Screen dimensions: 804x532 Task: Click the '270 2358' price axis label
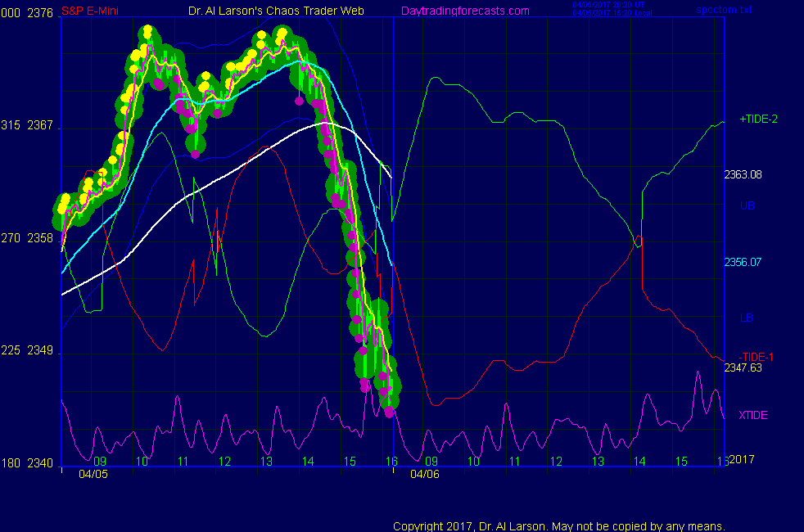tap(27, 238)
